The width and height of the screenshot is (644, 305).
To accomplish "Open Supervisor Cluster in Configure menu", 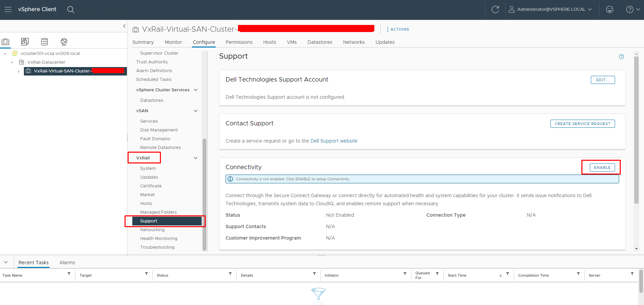I will 159,53.
